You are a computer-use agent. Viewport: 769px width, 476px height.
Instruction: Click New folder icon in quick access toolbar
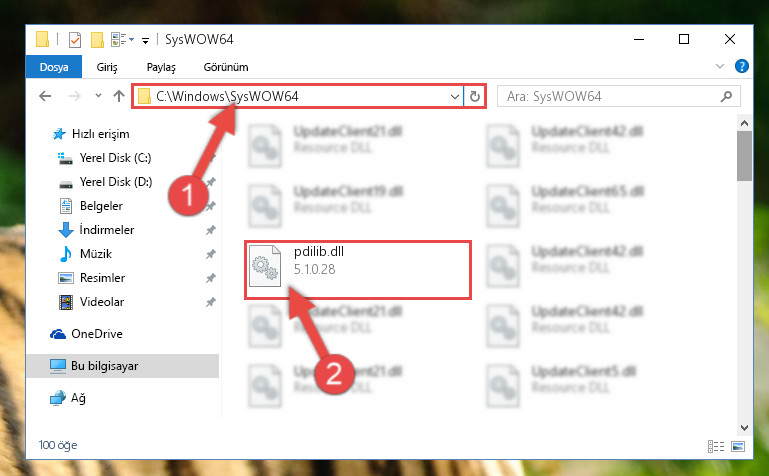click(x=97, y=39)
